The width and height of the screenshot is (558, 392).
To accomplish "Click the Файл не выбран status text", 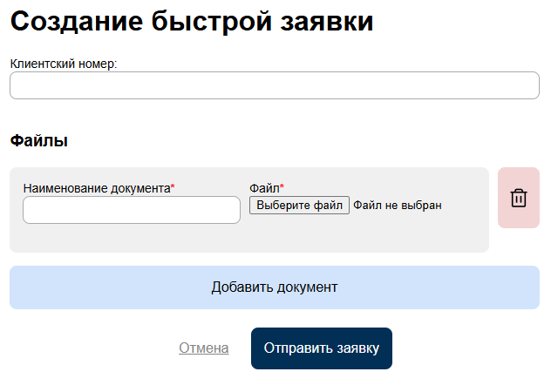I will click(x=398, y=206).
